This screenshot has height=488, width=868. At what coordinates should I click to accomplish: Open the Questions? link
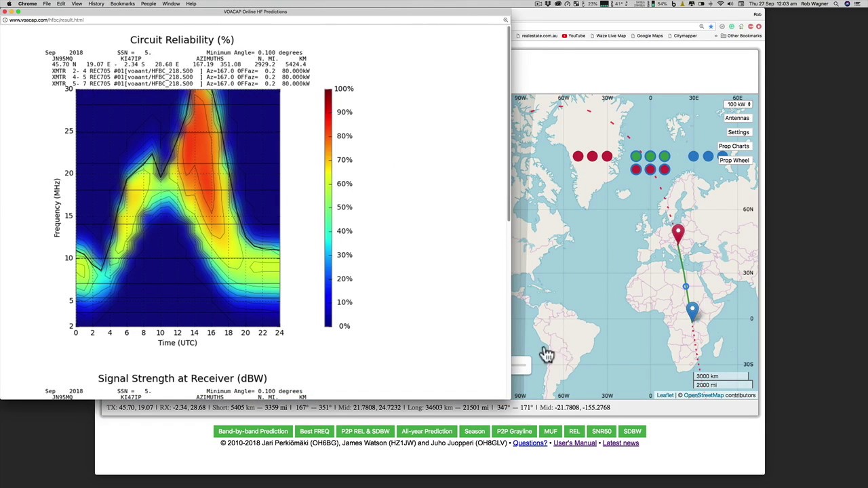coord(530,443)
